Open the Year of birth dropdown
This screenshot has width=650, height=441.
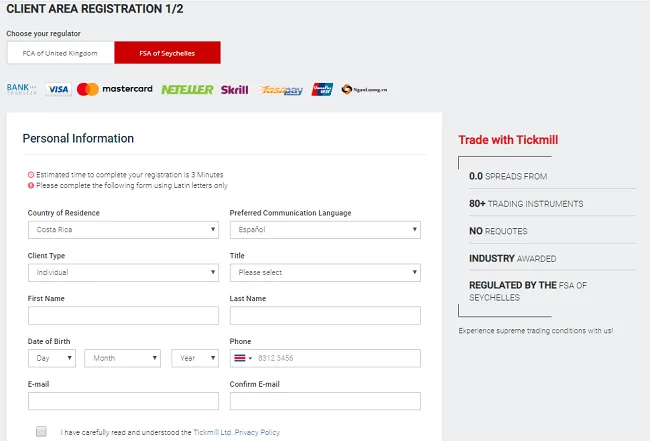pos(195,358)
